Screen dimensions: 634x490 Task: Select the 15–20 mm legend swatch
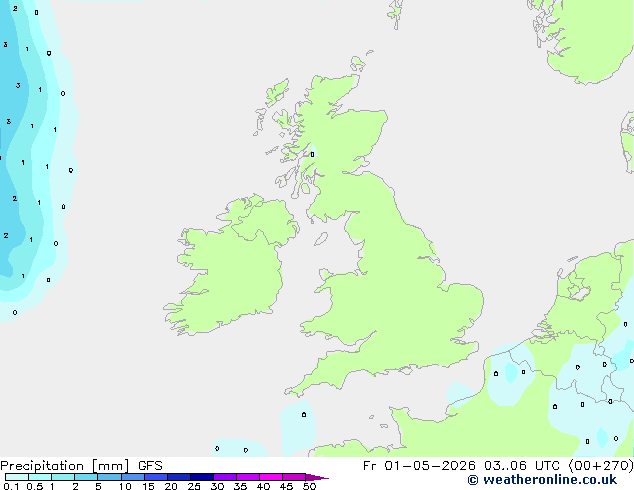coord(156,477)
